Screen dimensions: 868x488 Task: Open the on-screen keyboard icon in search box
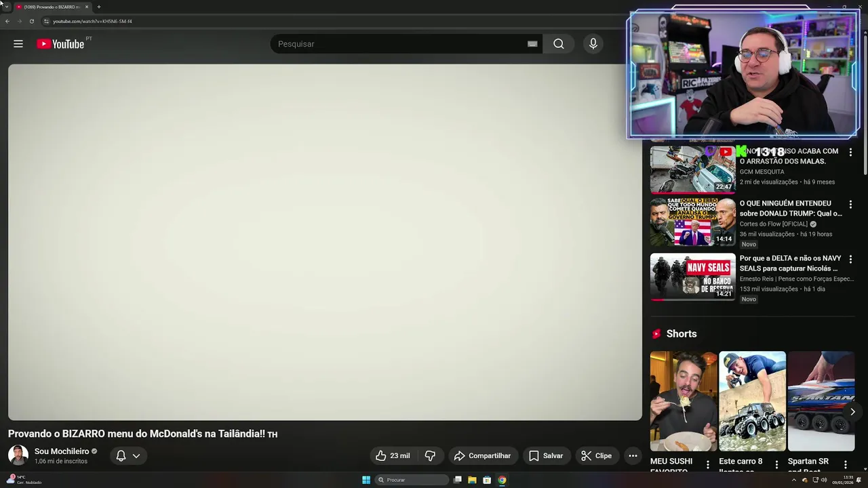(532, 44)
